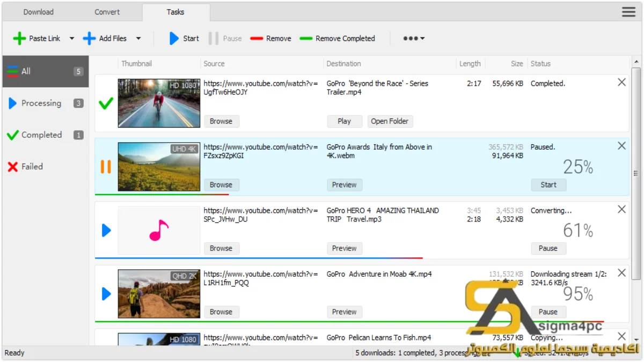The height and width of the screenshot is (362, 644).
Task: Click the 'Ready' status bar text
Action: 14,353
